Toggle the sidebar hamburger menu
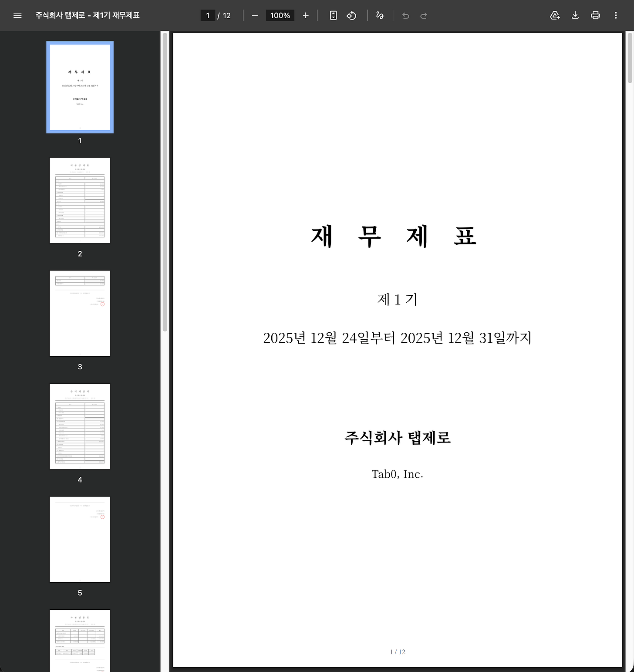This screenshot has height=672, width=634. (17, 15)
